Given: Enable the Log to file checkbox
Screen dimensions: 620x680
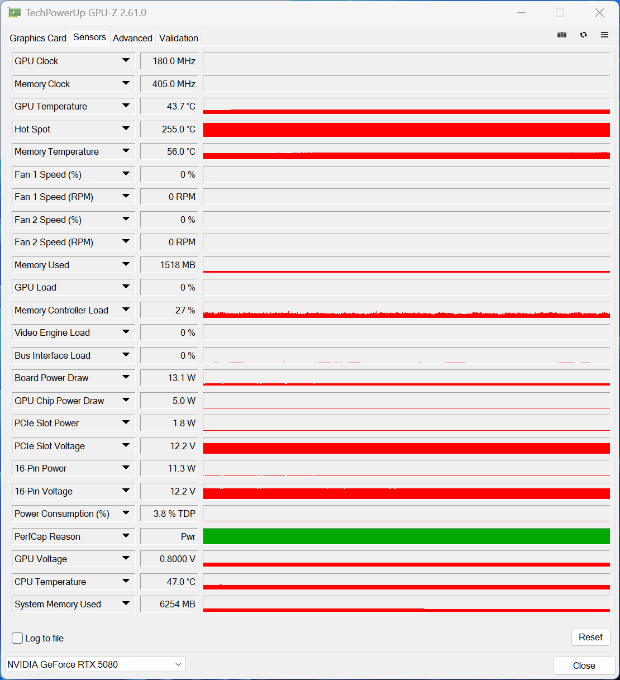Looking at the screenshot, I should click(x=17, y=638).
